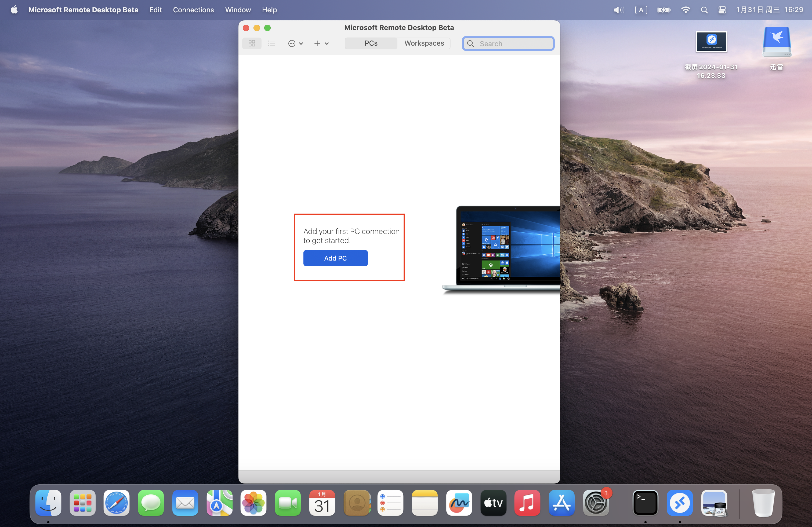Click the search magnifier icon
This screenshot has width=812, height=527.
click(470, 43)
